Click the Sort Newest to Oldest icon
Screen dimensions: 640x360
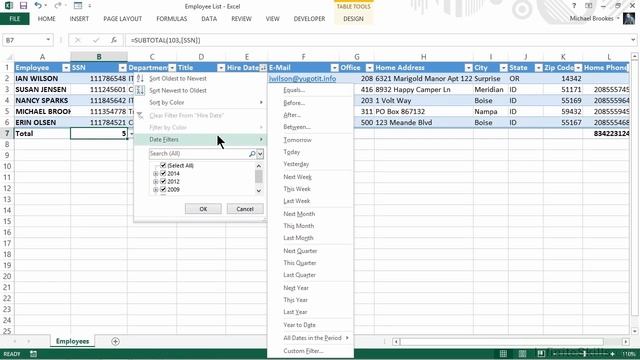pyautogui.click(x=140, y=91)
